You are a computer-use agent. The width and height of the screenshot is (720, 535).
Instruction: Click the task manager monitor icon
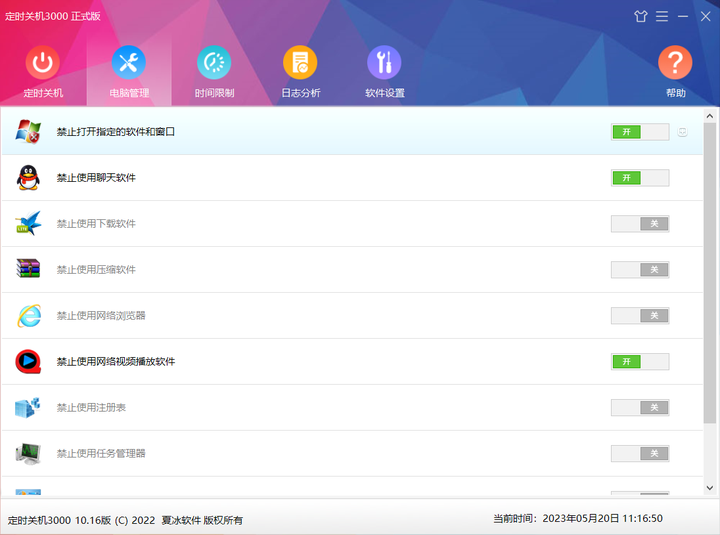(x=28, y=454)
